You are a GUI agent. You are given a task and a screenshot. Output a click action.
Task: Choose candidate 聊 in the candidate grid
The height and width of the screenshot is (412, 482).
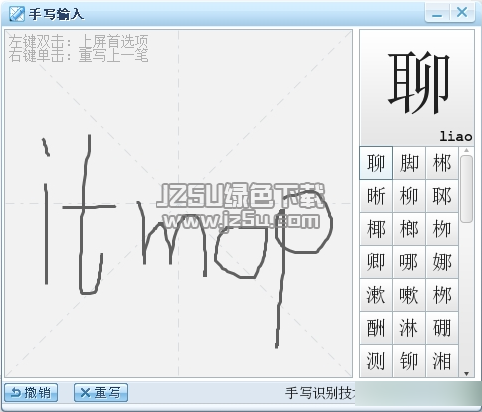[376, 163]
